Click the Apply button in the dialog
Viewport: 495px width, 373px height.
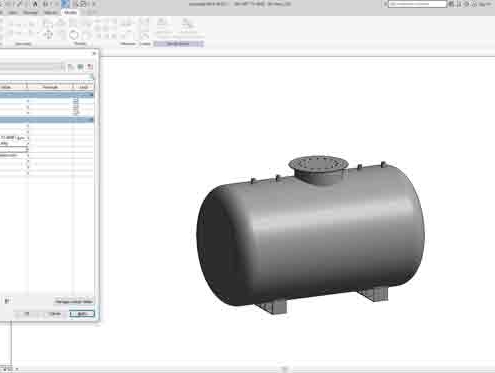click(82, 314)
